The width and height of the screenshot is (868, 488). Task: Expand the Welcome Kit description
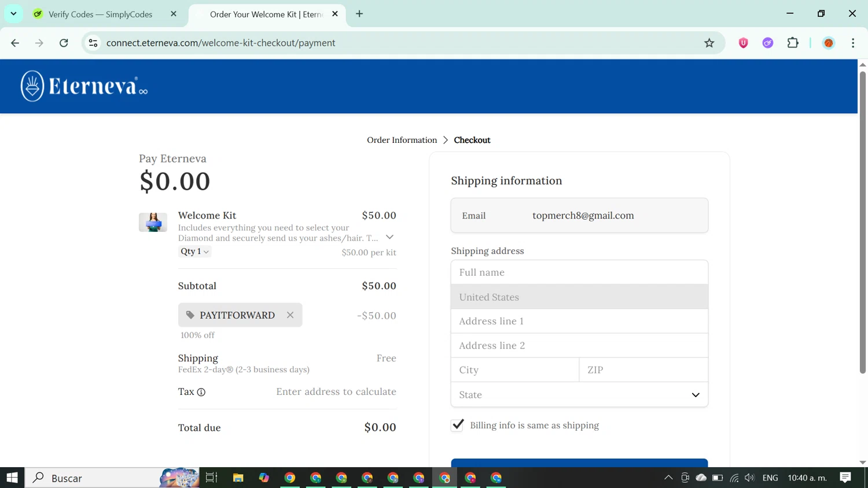tap(389, 237)
